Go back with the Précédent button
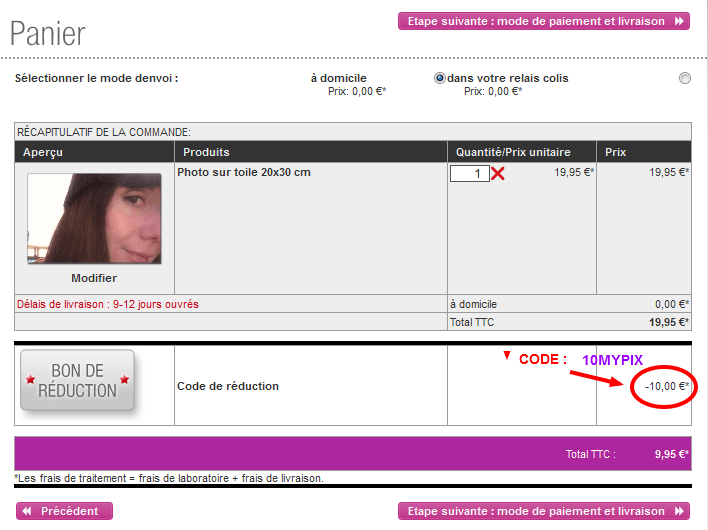708x530 pixels. tap(65, 511)
